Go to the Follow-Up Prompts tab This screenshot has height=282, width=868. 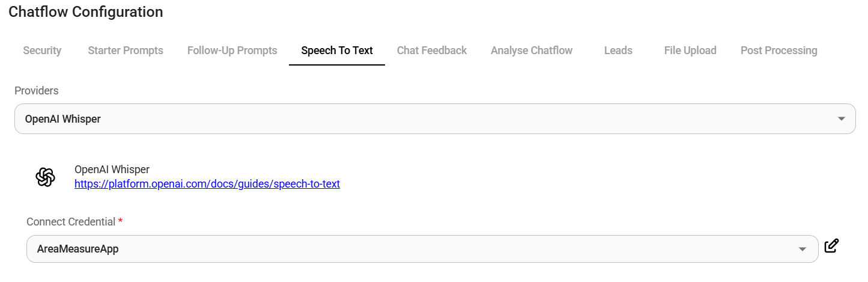click(x=232, y=51)
